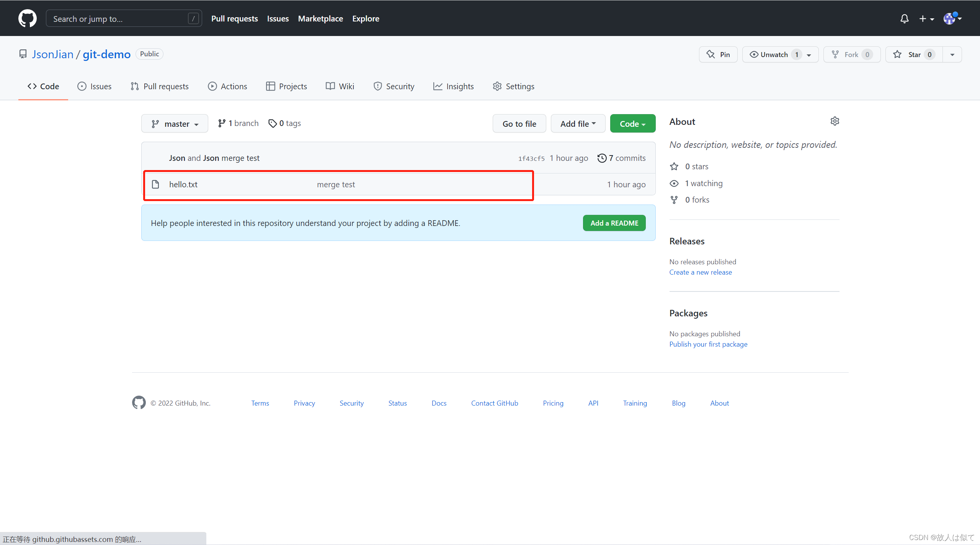Open Packages heading link

tap(688, 313)
